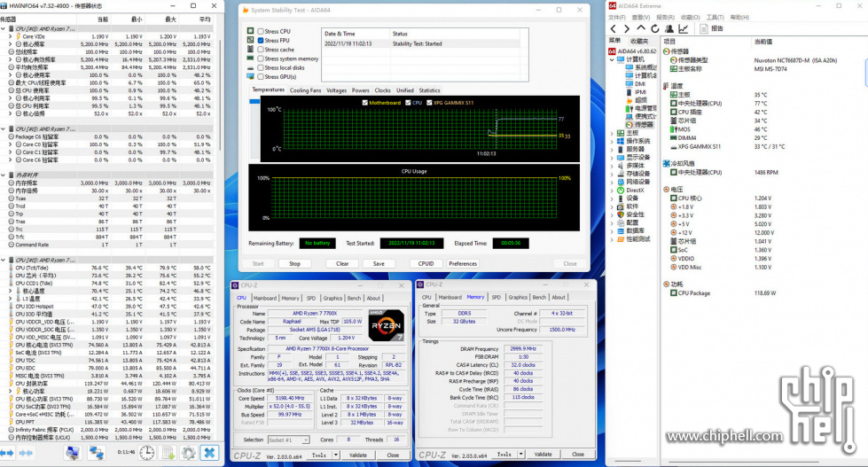868x467 pixels.
Task: Click the blue X close-sensors icon in HWiNFO
Action: tap(209, 453)
